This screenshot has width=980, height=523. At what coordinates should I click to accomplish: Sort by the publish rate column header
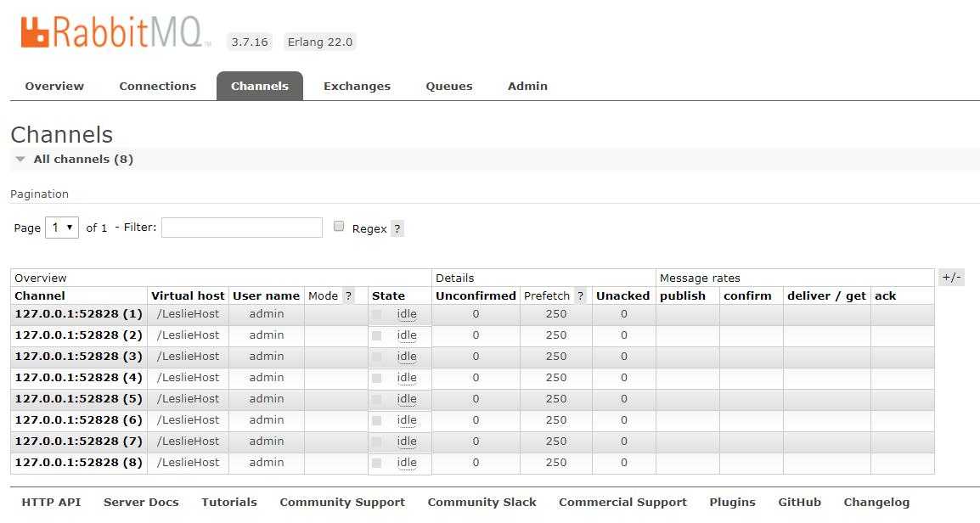click(x=683, y=296)
